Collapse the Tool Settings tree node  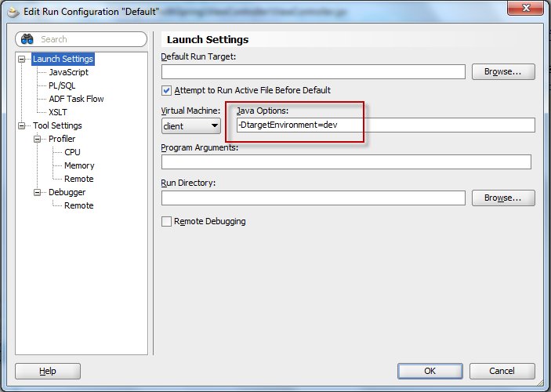coord(22,125)
